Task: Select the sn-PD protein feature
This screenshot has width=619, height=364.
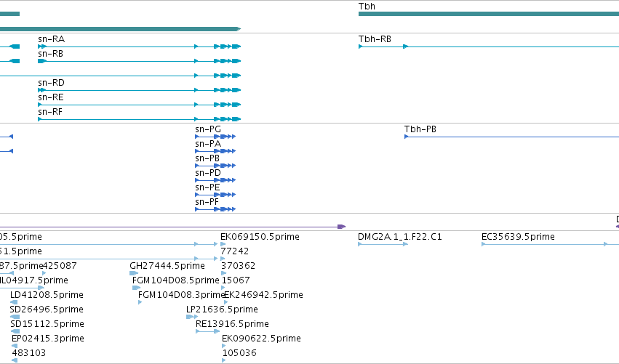Action: point(215,180)
